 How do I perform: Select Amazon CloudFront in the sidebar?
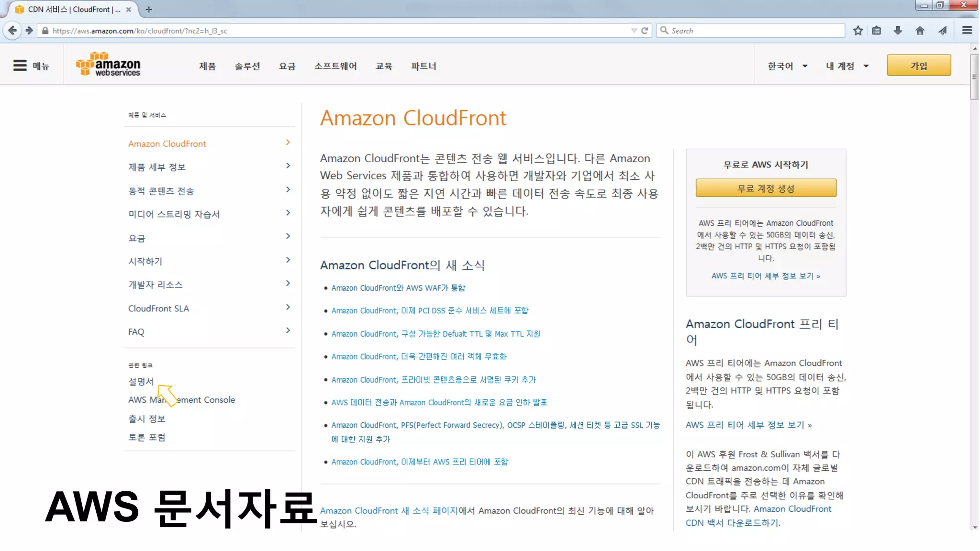[x=167, y=143]
